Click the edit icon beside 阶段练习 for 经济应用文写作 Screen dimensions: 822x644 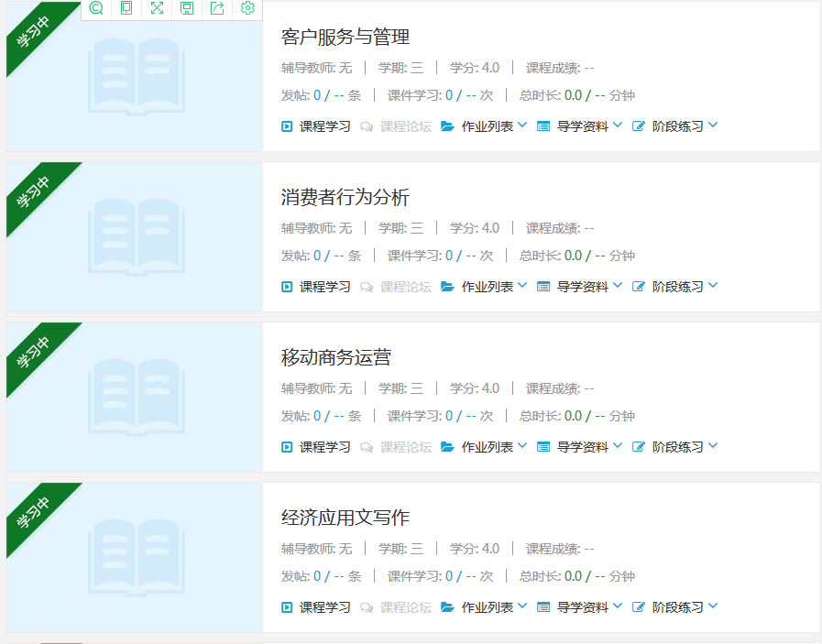(x=639, y=607)
